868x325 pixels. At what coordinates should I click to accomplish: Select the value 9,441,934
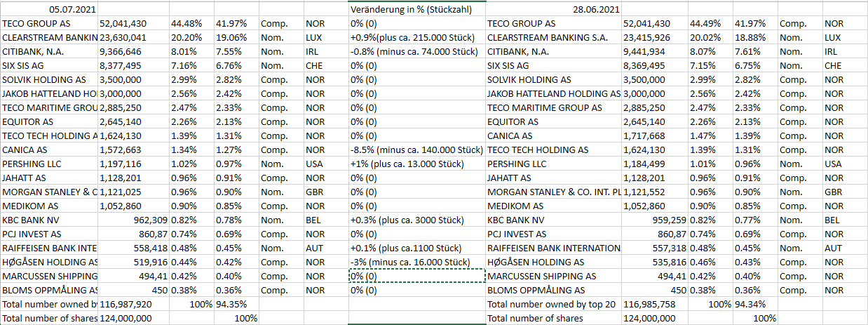tap(654, 51)
